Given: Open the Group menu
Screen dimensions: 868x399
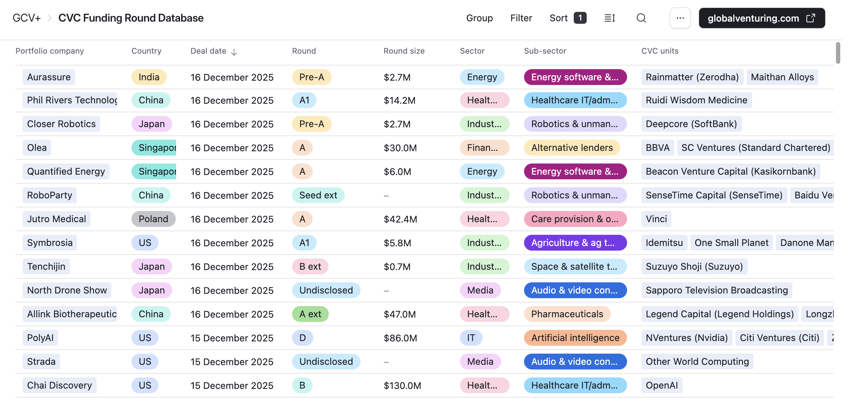Looking at the screenshot, I should pos(479,18).
